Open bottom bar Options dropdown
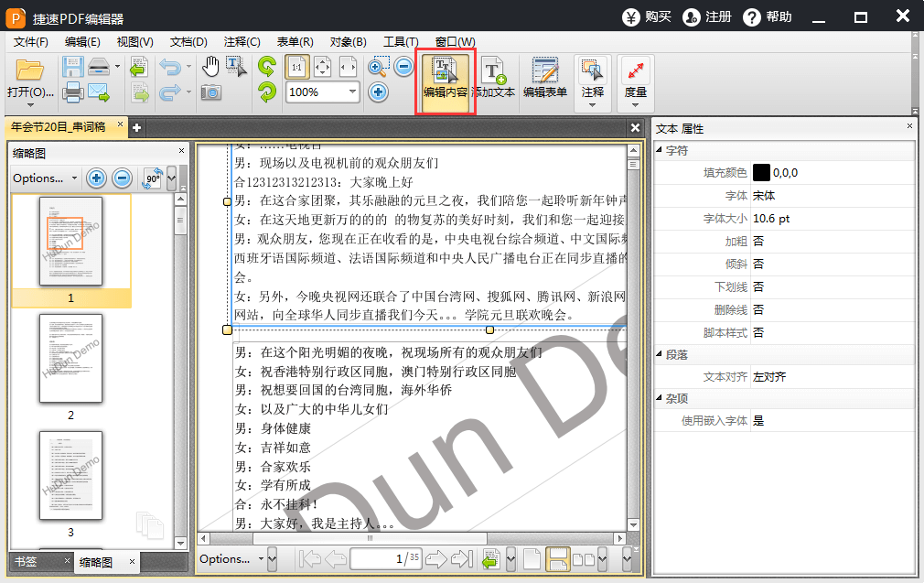This screenshot has height=583, width=924. [231, 559]
